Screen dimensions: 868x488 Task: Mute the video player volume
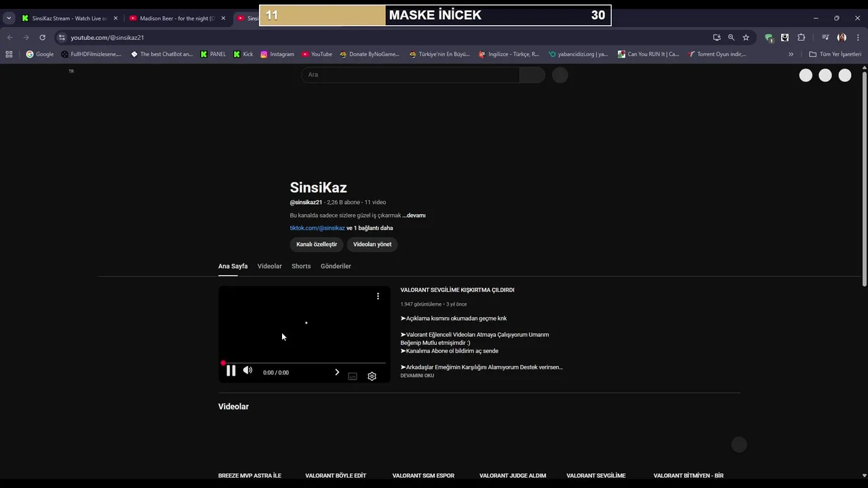point(248,370)
